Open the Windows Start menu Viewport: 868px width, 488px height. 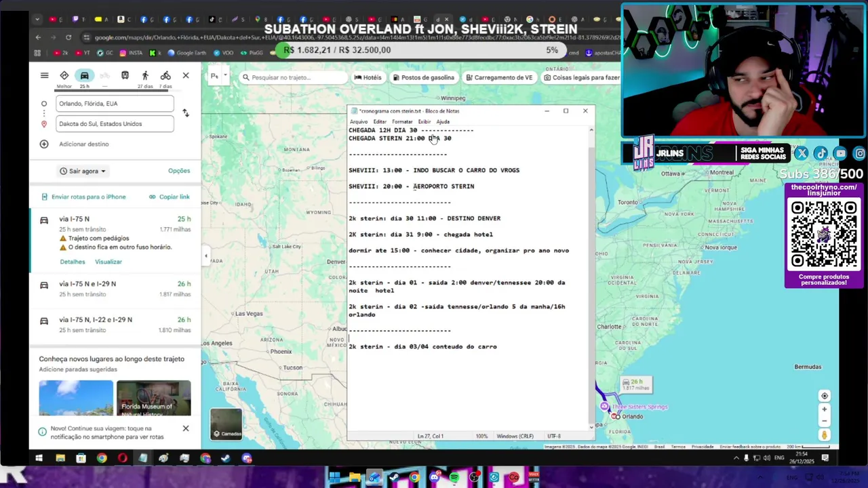[x=39, y=458]
